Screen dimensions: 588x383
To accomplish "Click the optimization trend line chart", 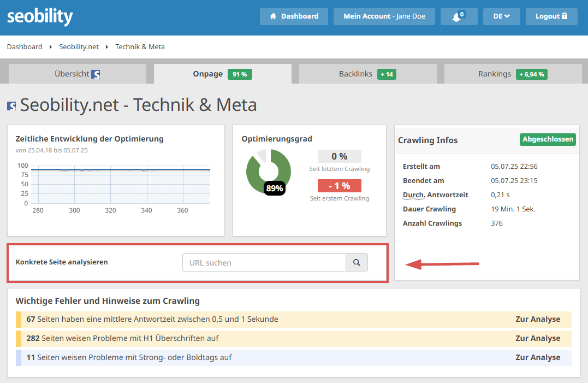I will [x=120, y=185].
